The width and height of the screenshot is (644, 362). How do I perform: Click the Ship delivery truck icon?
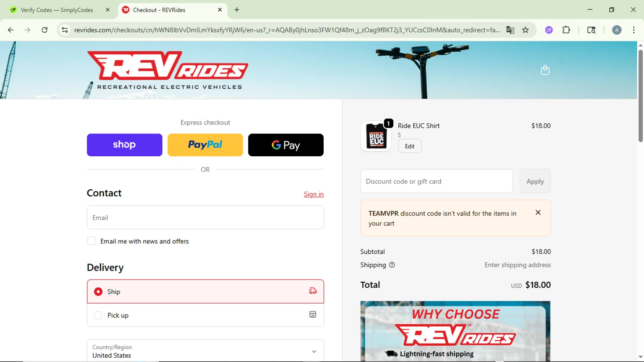coord(313,291)
